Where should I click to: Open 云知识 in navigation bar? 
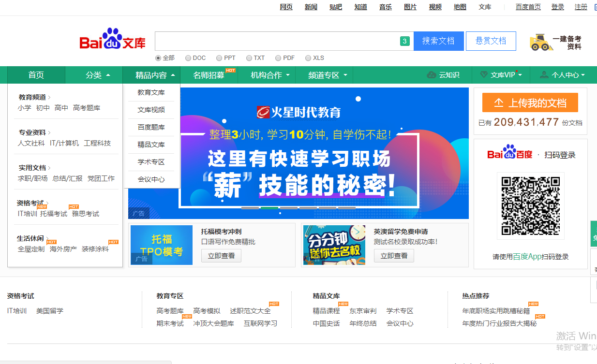click(449, 75)
